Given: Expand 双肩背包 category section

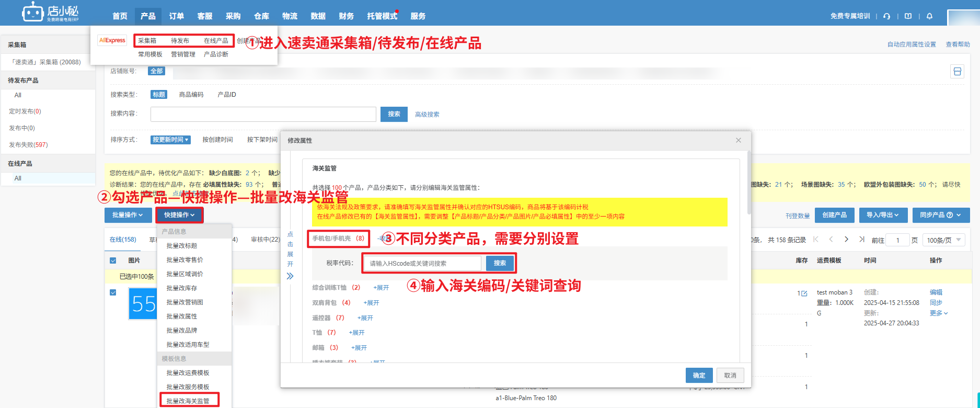Looking at the screenshot, I should pos(371,303).
